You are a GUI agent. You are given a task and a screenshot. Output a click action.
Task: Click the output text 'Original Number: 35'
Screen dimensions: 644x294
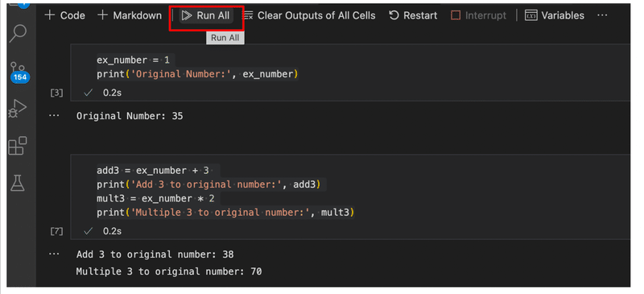pos(130,116)
